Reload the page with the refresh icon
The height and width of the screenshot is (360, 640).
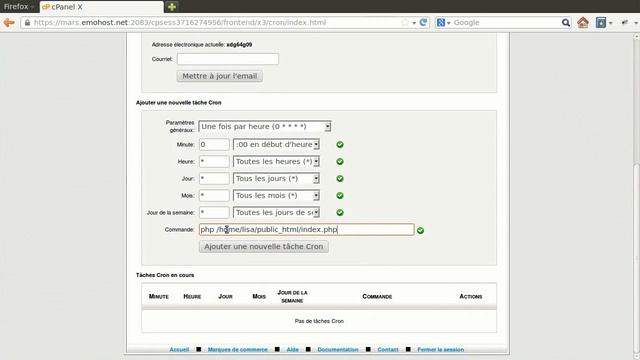423,22
